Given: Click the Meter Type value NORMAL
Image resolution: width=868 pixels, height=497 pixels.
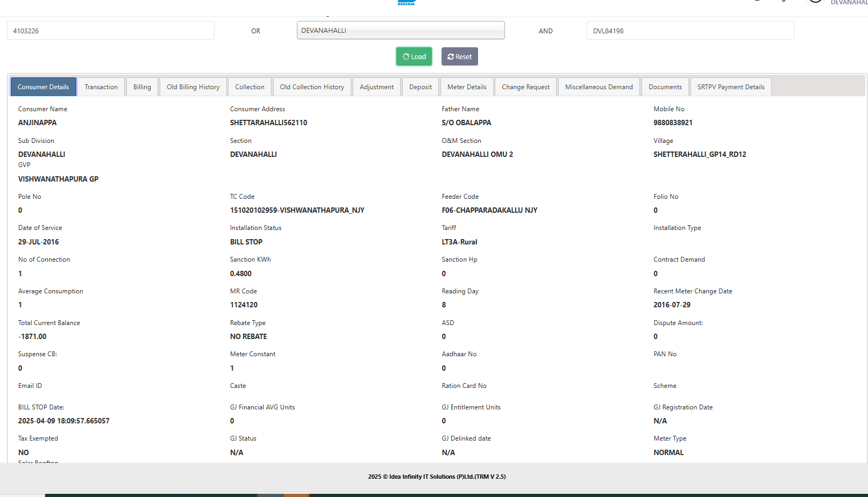Looking at the screenshot, I should 668,452.
